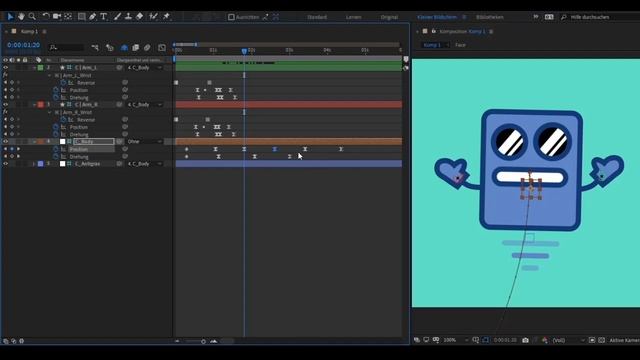The height and width of the screenshot is (360, 640).
Task: Toggle the Frame Blending master switch
Action: pyautogui.click(x=136, y=48)
